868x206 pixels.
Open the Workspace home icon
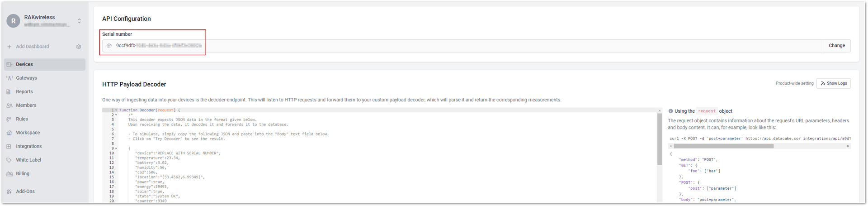[x=9, y=133]
